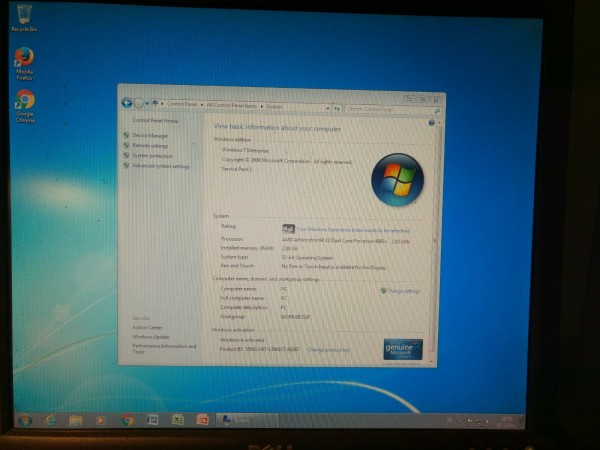Select the 32-bit Operating System text
The width and height of the screenshot is (600, 450).
coord(307,258)
